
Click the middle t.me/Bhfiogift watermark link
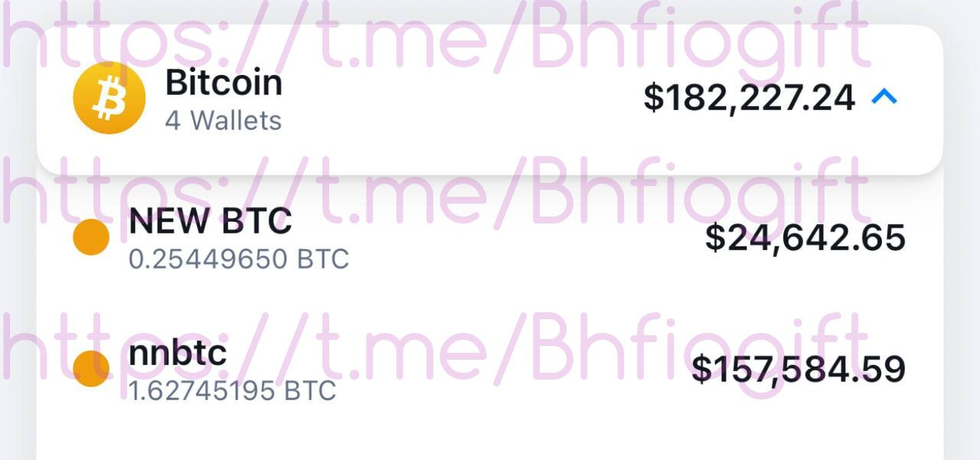click(436, 191)
